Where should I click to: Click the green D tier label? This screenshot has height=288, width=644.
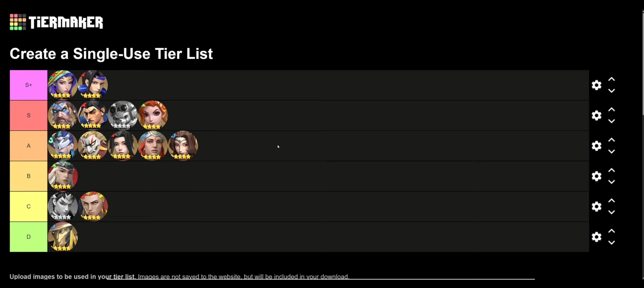pyautogui.click(x=29, y=237)
